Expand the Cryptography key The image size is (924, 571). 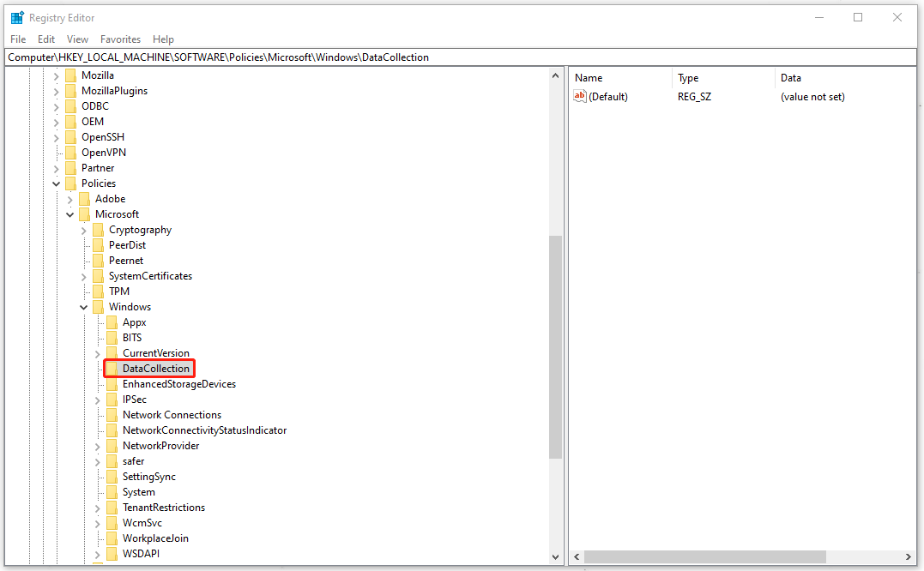pos(84,230)
